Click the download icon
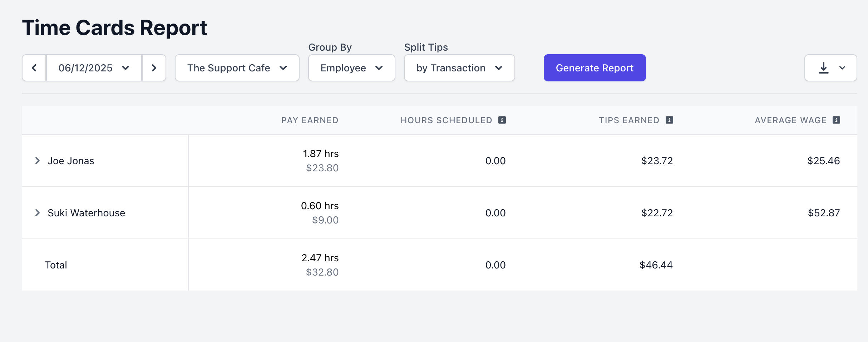868x342 pixels. coord(824,68)
